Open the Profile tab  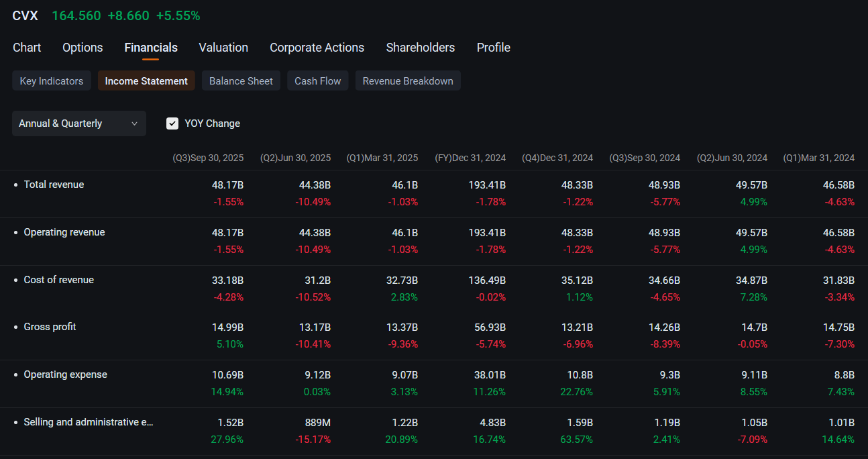494,48
